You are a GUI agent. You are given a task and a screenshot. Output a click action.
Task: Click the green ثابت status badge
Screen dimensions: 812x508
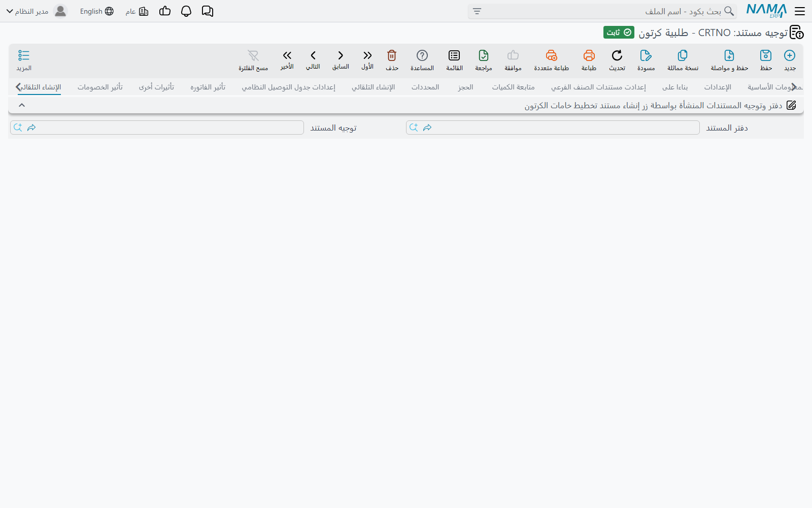click(619, 33)
